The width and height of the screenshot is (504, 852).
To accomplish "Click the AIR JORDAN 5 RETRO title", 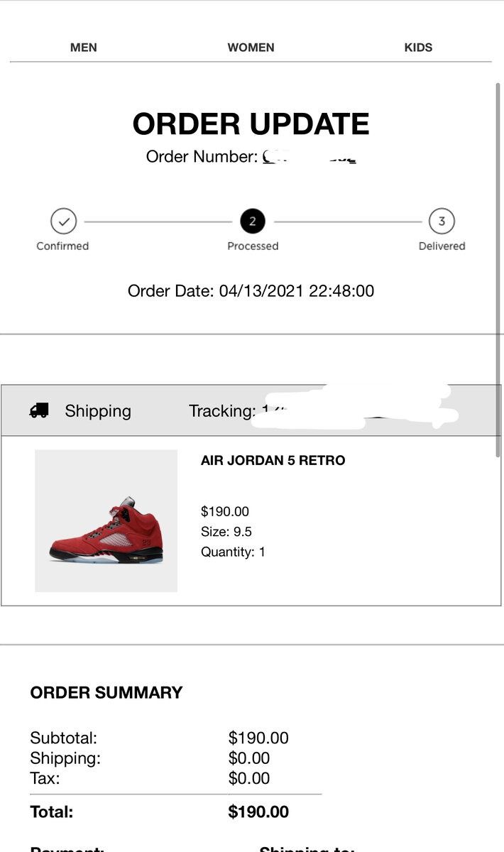I will click(273, 460).
